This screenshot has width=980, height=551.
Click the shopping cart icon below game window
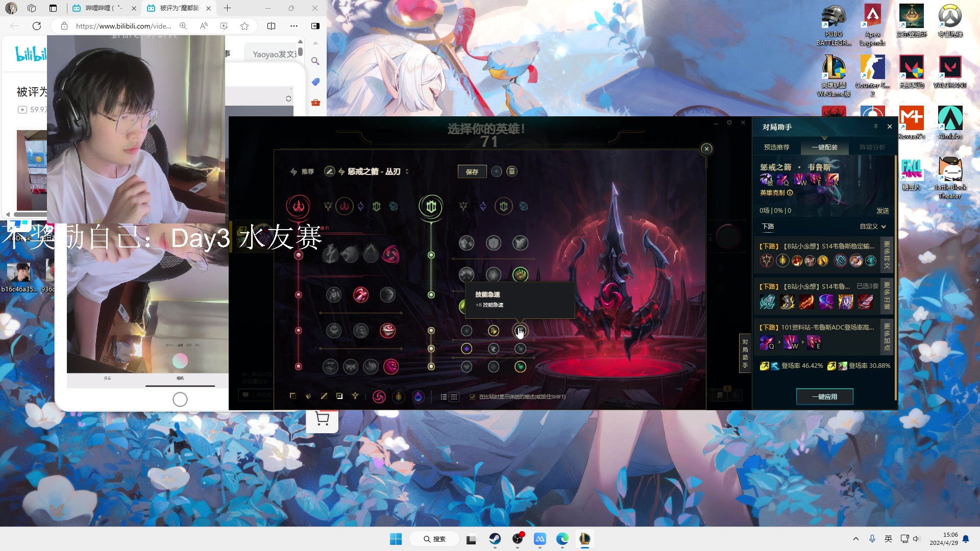point(322,419)
